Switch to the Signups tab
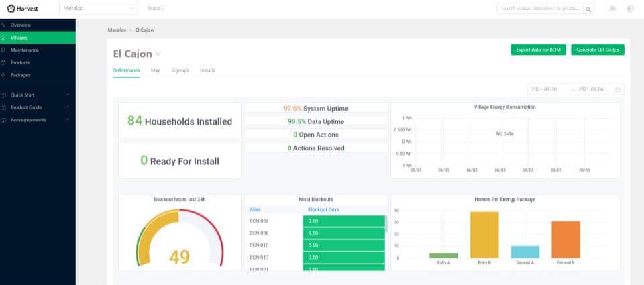 pyautogui.click(x=180, y=70)
